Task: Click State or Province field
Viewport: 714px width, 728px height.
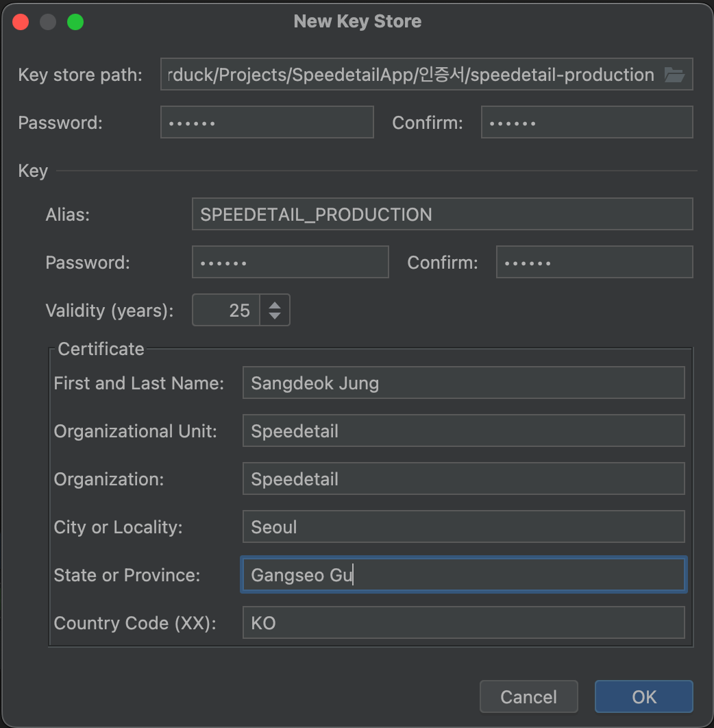Action: pyautogui.click(x=463, y=574)
